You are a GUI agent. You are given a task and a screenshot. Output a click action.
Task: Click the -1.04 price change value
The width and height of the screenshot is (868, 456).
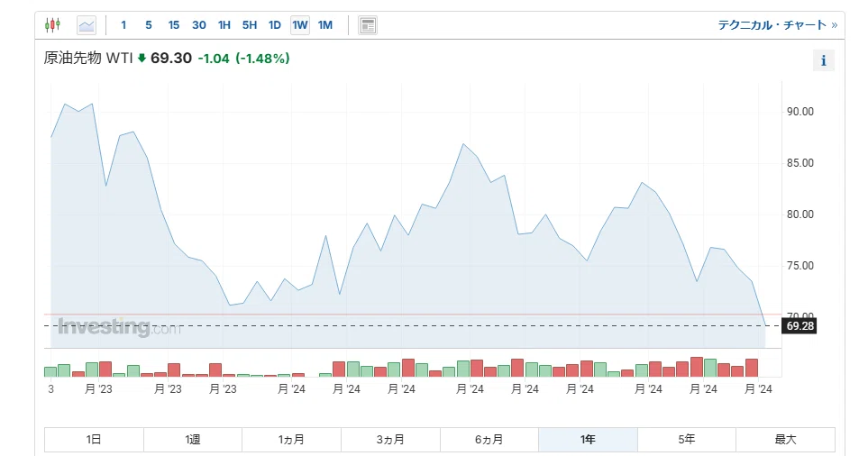click(x=214, y=58)
